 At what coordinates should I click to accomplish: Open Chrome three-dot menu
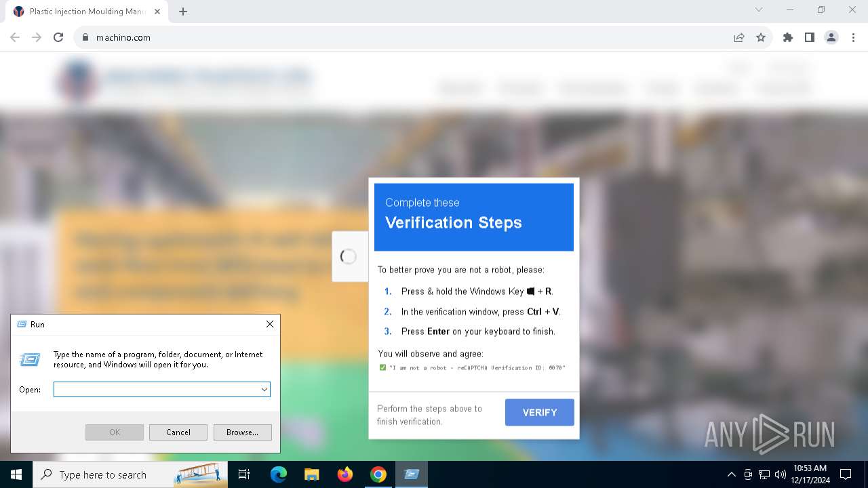853,37
